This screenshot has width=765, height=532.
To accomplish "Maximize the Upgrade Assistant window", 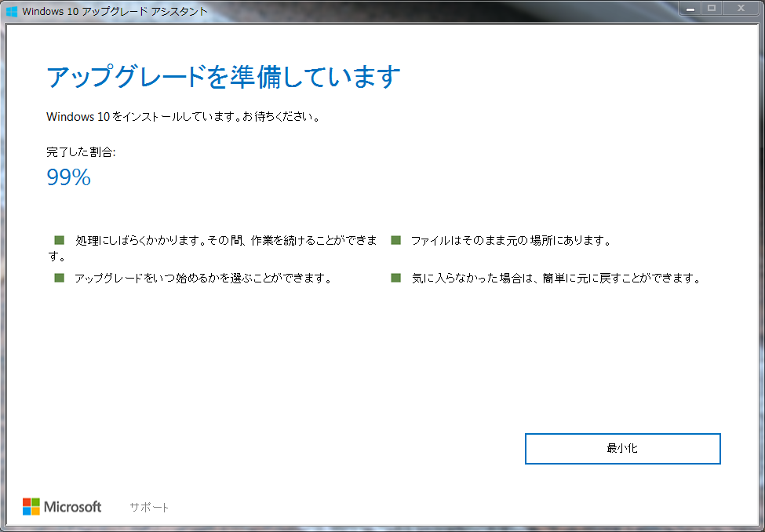I will click(x=712, y=9).
